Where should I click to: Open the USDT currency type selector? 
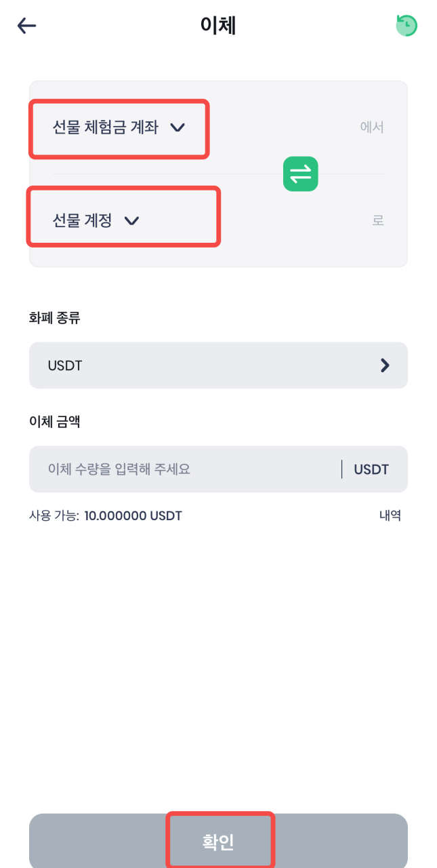218,366
